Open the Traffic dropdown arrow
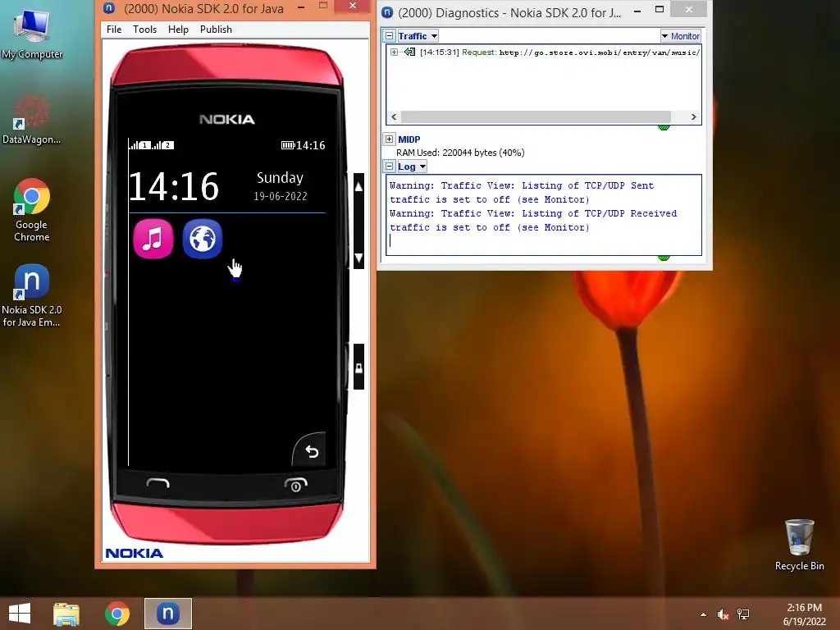840x630 pixels. tap(434, 36)
